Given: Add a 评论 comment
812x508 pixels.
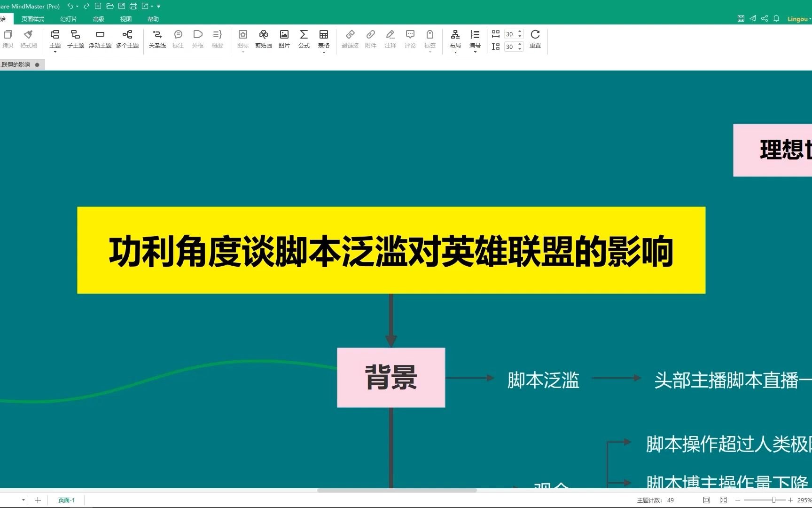Looking at the screenshot, I should pos(410,39).
